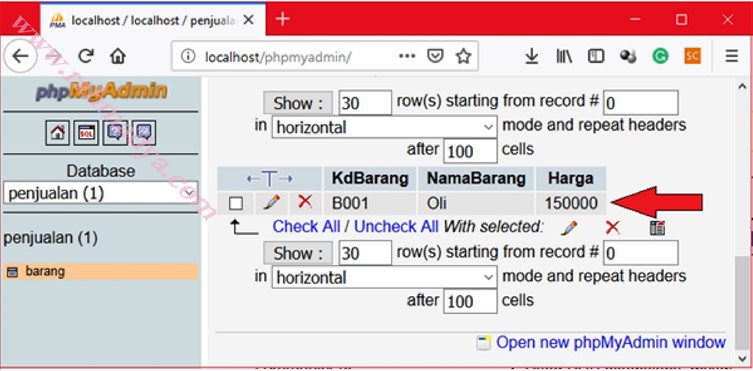The height and width of the screenshot is (371, 753).
Task: Close the phpMyAdmin browser tab
Action: pos(249,20)
